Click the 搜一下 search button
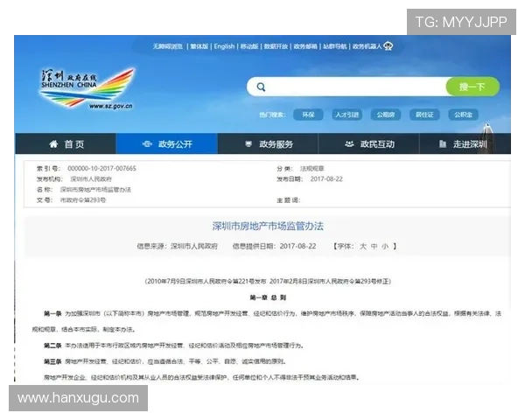Viewport: 525px width, 420px height. click(x=472, y=87)
